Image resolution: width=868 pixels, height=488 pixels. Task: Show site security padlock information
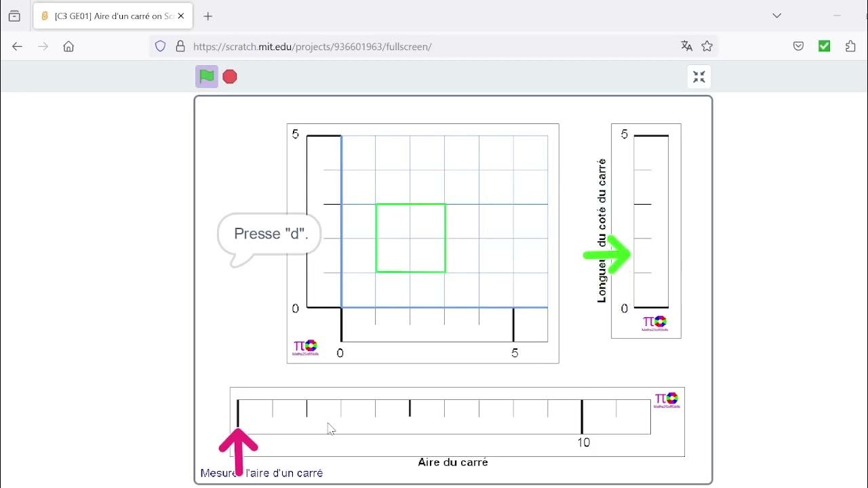[x=180, y=46]
